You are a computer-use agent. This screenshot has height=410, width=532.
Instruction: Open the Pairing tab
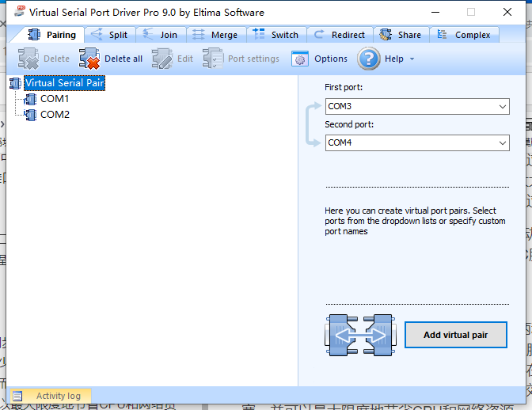pos(51,35)
